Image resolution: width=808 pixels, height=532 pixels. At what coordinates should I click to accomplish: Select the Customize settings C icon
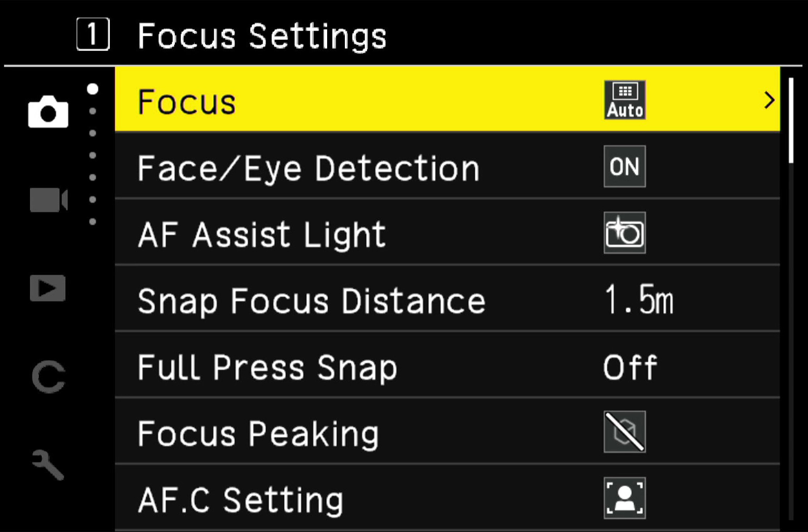point(48,377)
